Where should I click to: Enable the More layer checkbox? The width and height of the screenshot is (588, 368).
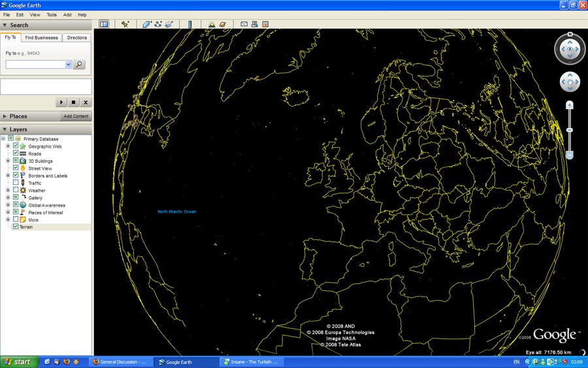pyautogui.click(x=16, y=219)
